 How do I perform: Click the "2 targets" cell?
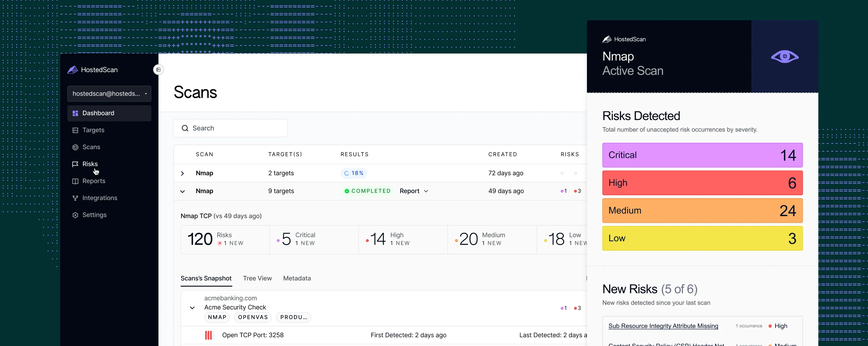pyautogui.click(x=281, y=173)
